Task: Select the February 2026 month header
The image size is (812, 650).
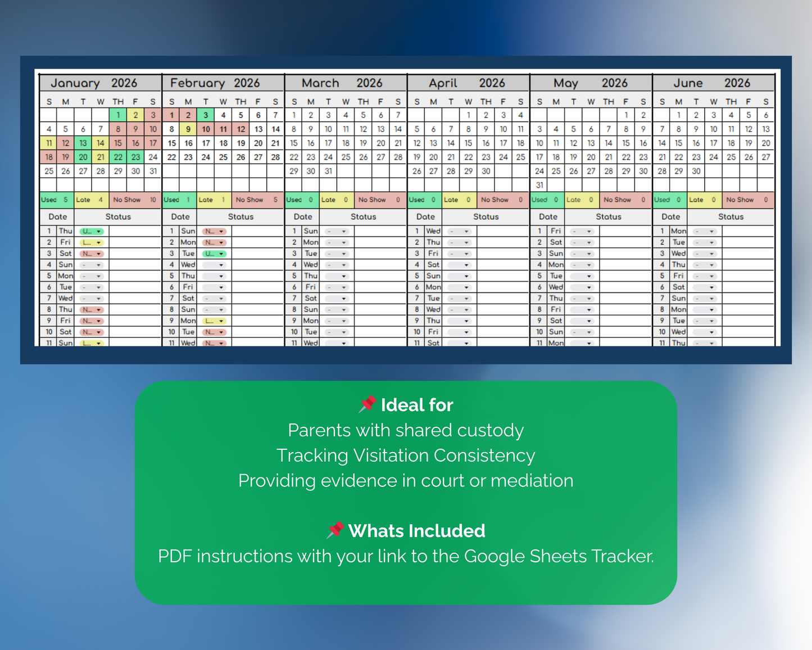Action: (x=223, y=83)
